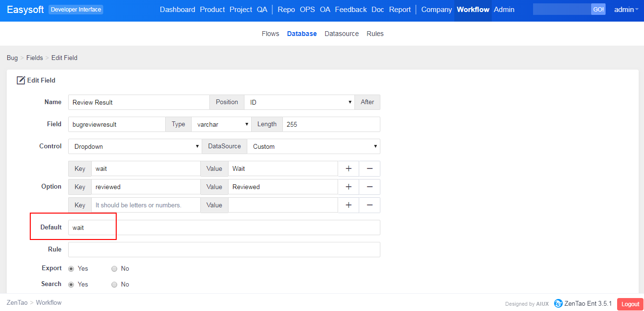Image resolution: width=644 pixels, height=311 pixels.
Task: Click the ZenTao logo icon in footer
Action: pyautogui.click(x=558, y=303)
